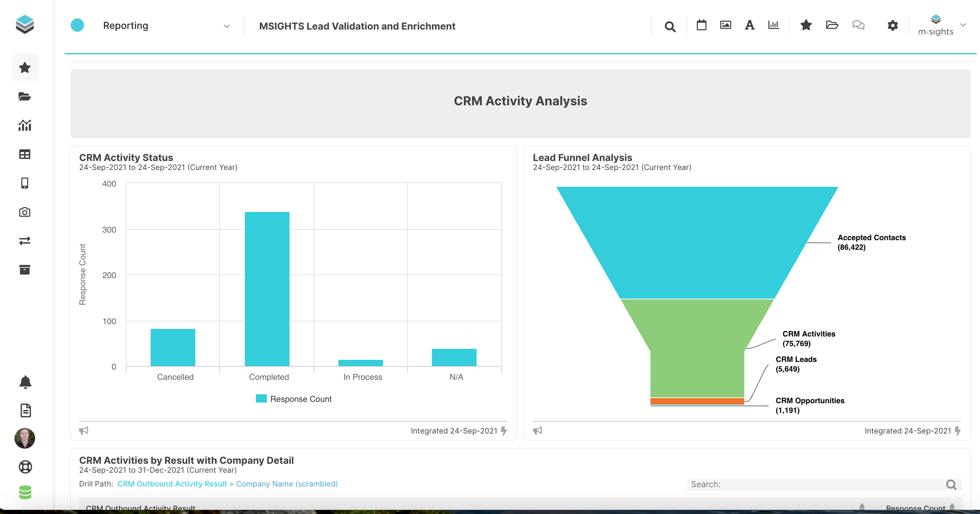The width and height of the screenshot is (980, 514).
Task: Open the bar chart icon in top toolbar
Action: [773, 25]
